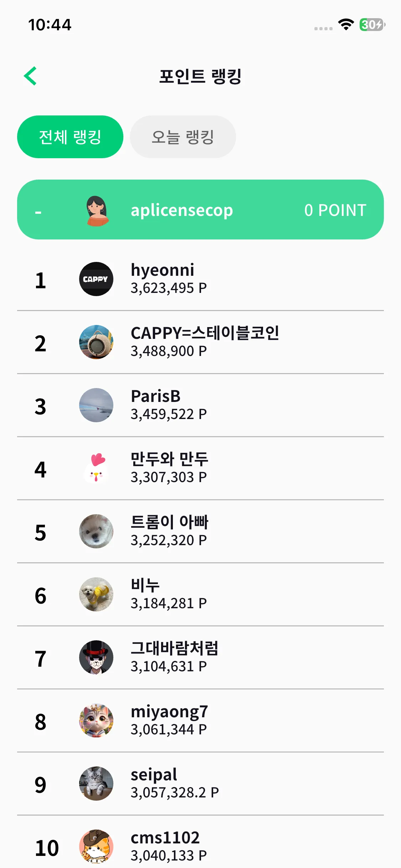Tap the aplicensecop girl avatar
Screen dimensions: 401x868
coord(97,211)
